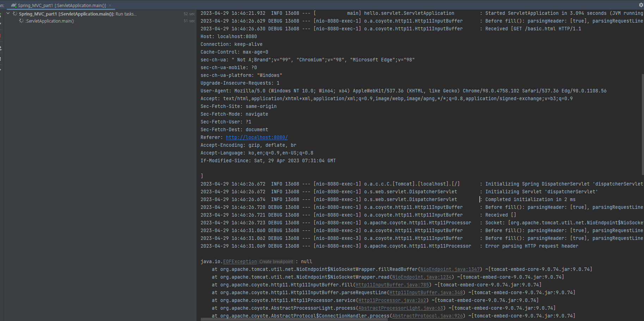Close the Spring_MVC_part1 run tab
644x321 pixels.
point(110,5)
